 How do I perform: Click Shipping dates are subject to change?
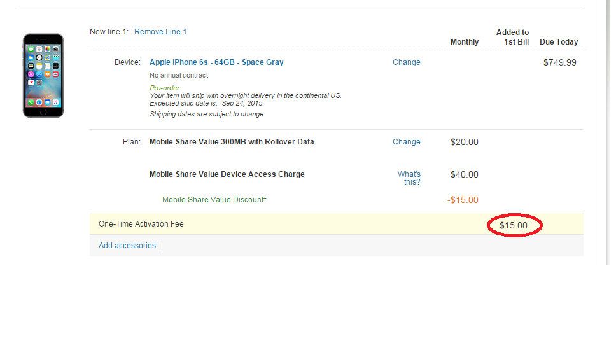point(207,115)
